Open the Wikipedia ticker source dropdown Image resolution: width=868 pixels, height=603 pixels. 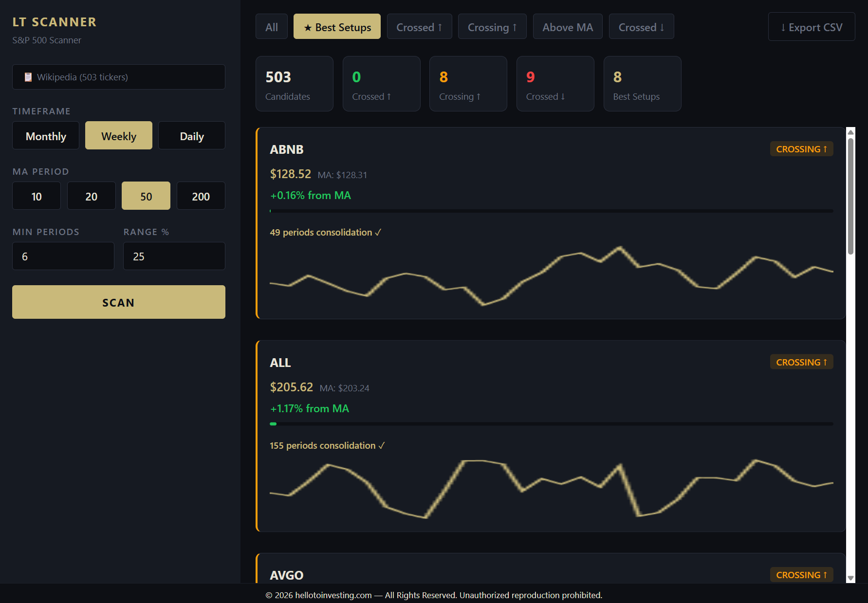tap(119, 77)
